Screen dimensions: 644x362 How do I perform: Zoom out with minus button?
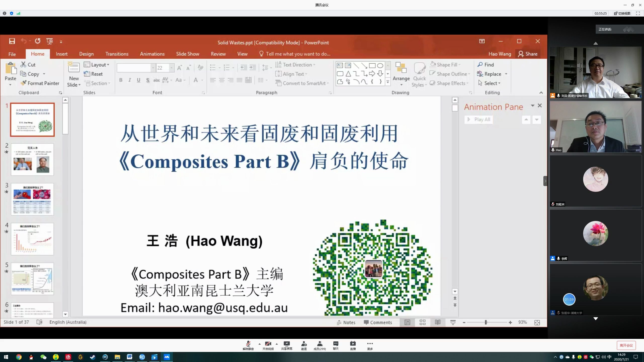click(464, 322)
